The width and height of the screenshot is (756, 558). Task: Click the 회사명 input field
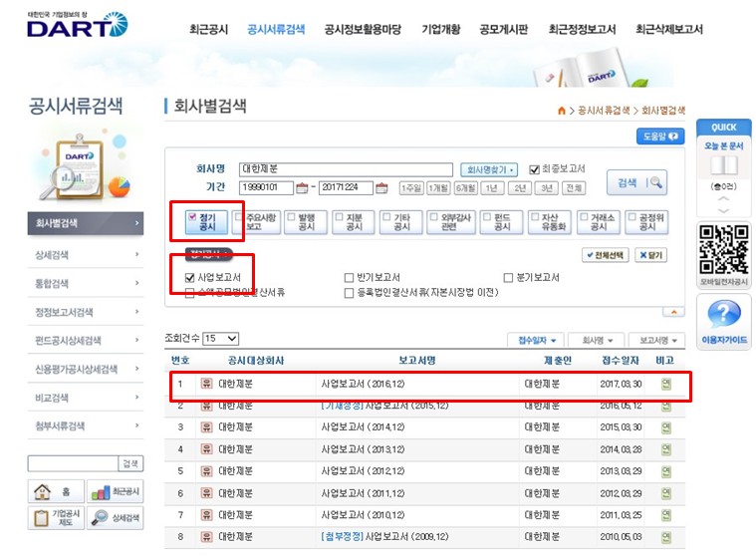(346, 169)
